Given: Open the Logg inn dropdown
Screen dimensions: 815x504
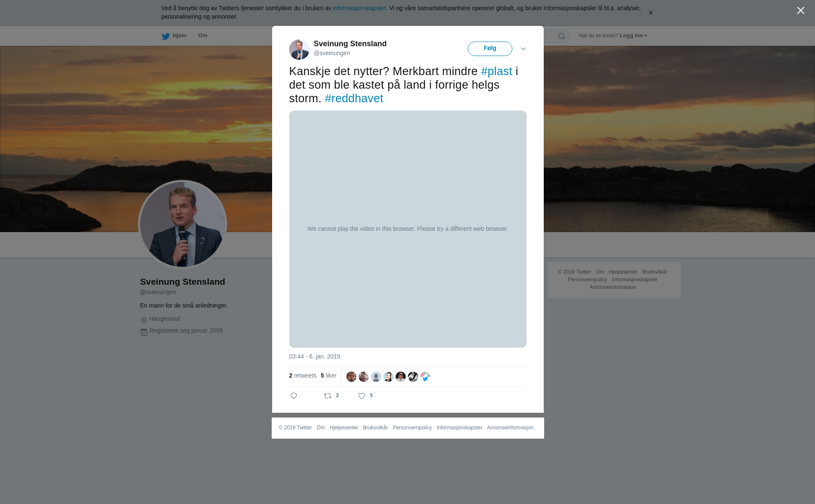Looking at the screenshot, I should point(633,36).
